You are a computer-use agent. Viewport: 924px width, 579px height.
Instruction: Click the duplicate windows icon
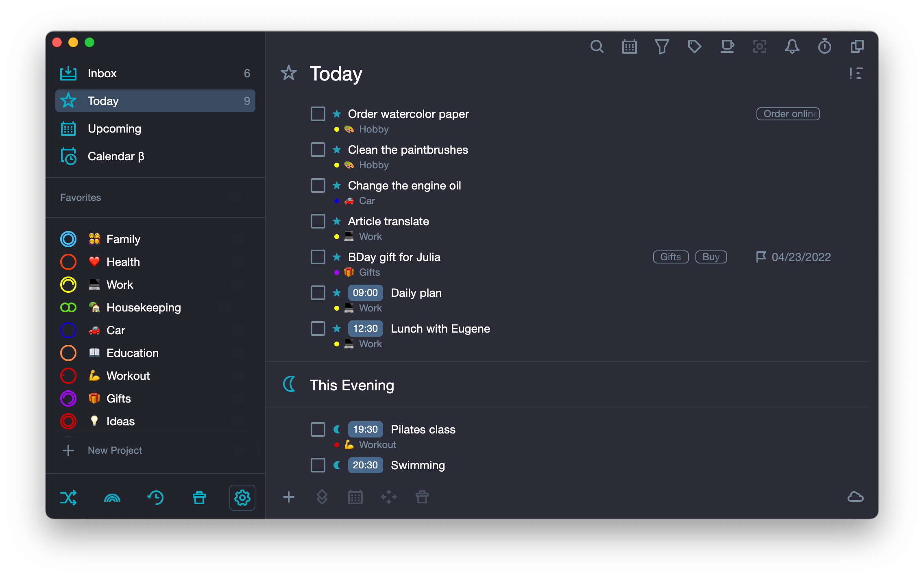pyautogui.click(x=857, y=47)
